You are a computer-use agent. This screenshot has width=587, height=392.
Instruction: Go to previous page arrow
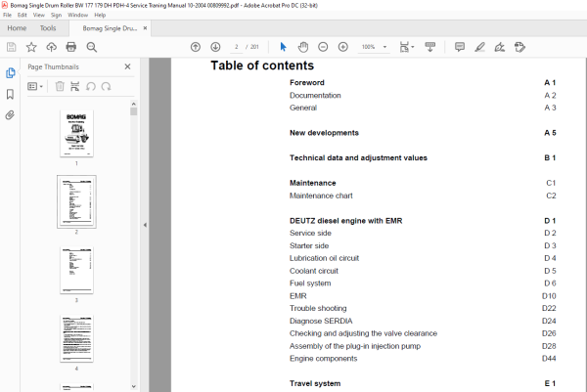[196, 47]
